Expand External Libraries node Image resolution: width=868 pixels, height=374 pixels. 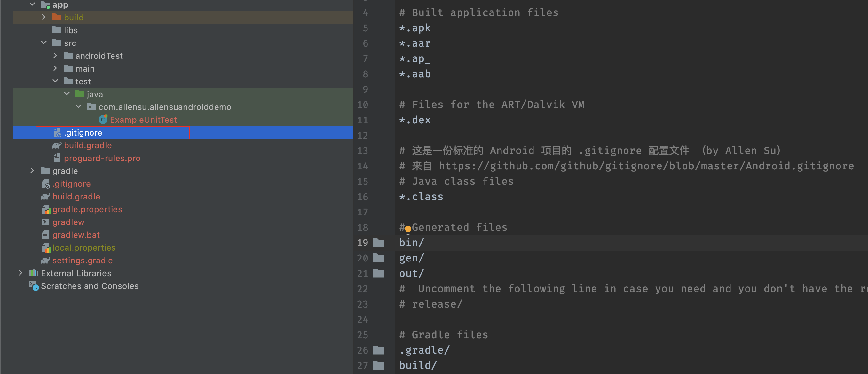tap(20, 273)
